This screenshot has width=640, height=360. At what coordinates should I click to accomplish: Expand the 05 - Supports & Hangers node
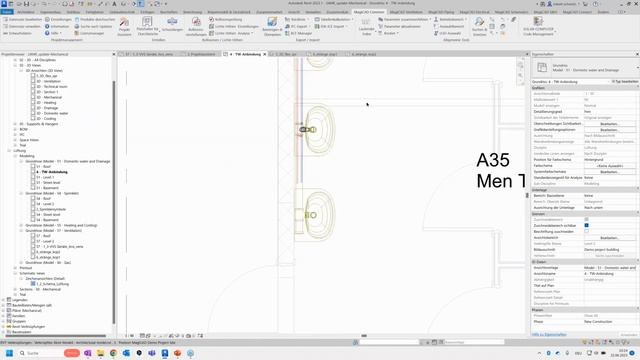coord(15,124)
